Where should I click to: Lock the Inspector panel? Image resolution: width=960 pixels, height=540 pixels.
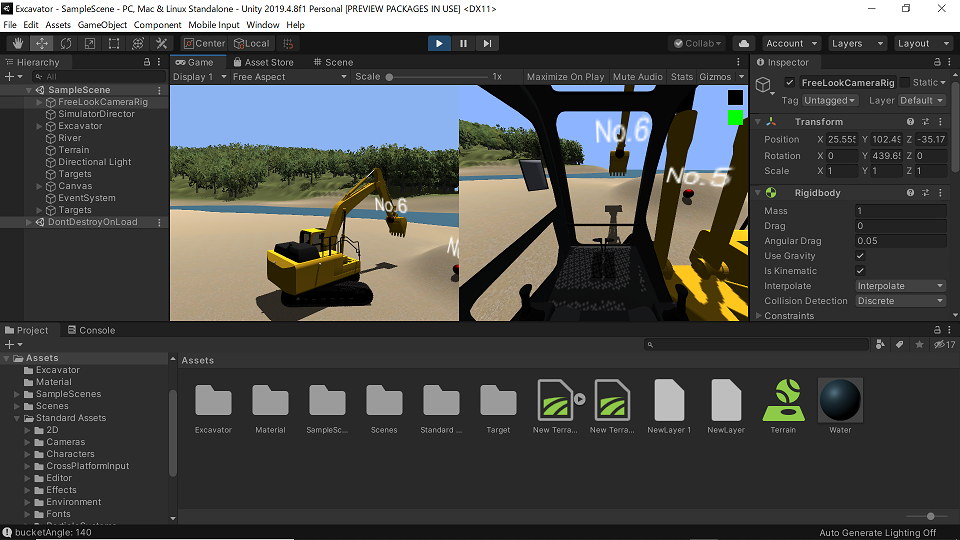coord(937,62)
